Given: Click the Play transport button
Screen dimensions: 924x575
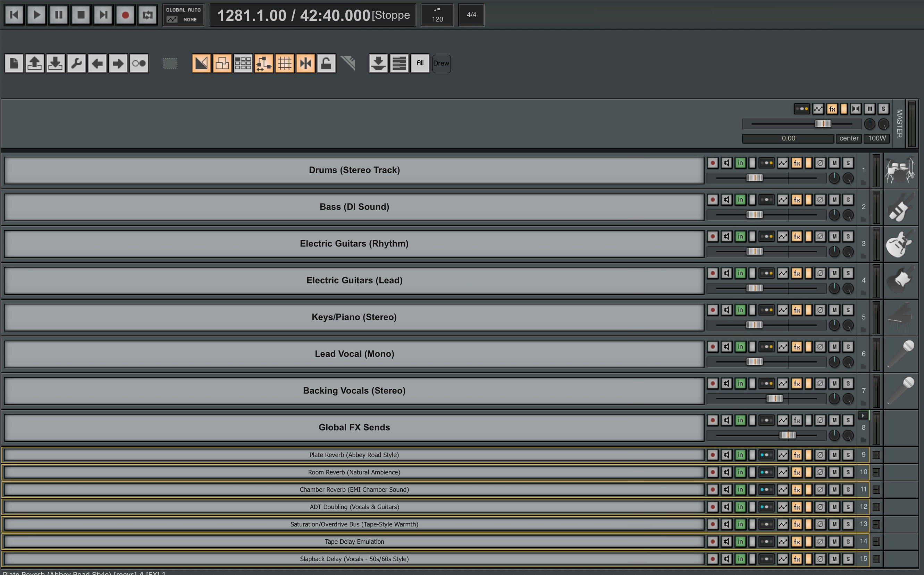Looking at the screenshot, I should (x=36, y=15).
